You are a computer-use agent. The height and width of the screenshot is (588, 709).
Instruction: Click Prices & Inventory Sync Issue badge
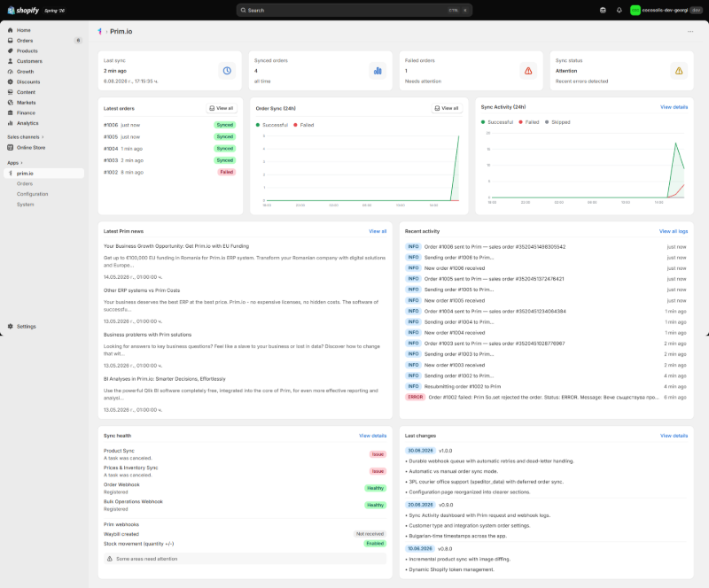378,471
